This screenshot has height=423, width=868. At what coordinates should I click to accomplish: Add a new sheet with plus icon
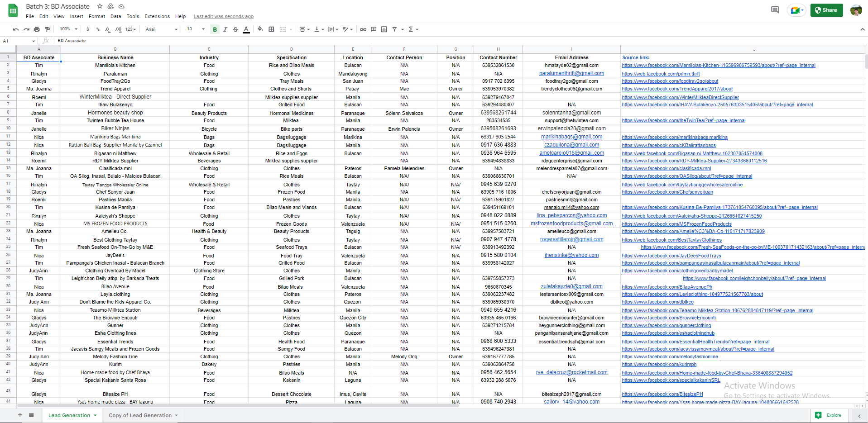point(20,415)
